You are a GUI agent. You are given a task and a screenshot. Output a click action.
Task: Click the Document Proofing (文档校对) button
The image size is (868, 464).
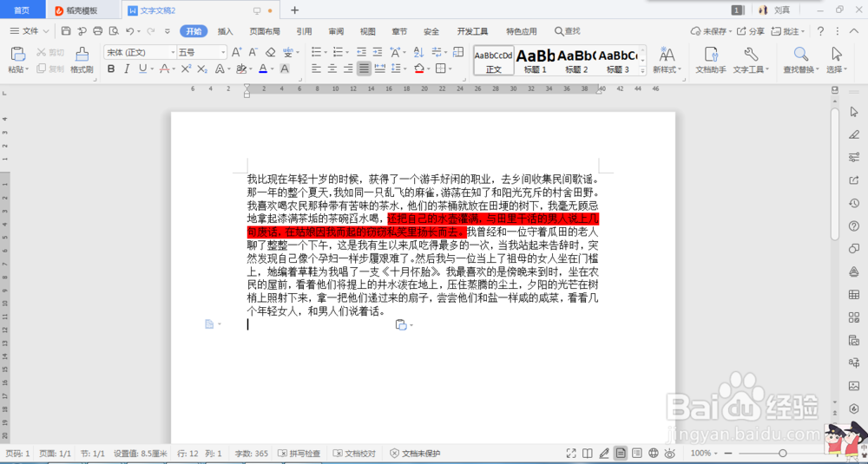354,454
